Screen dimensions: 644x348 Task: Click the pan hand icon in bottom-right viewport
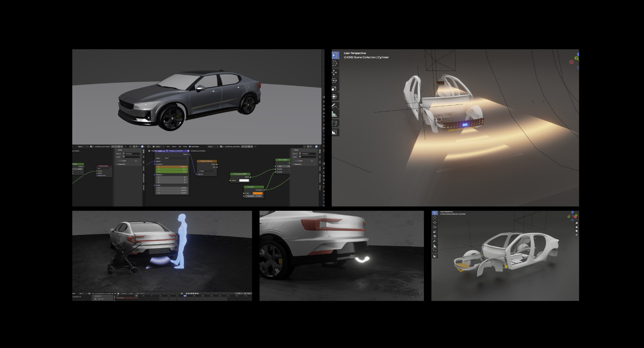click(x=576, y=227)
